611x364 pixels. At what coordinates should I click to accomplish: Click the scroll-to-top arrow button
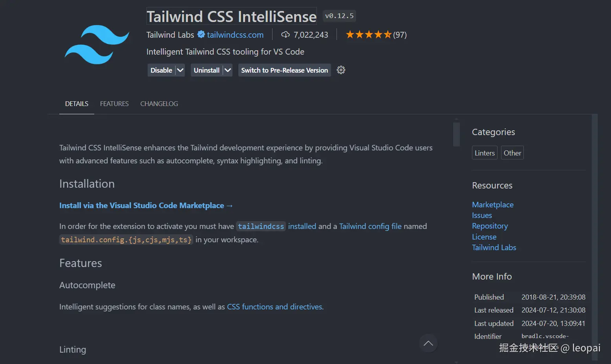pyautogui.click(x=428, y=343)
